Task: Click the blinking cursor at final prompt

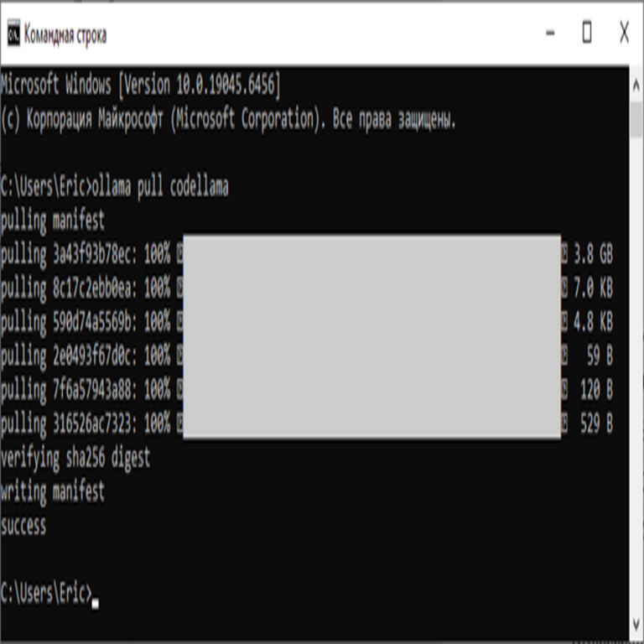Action: coord(96,599)
